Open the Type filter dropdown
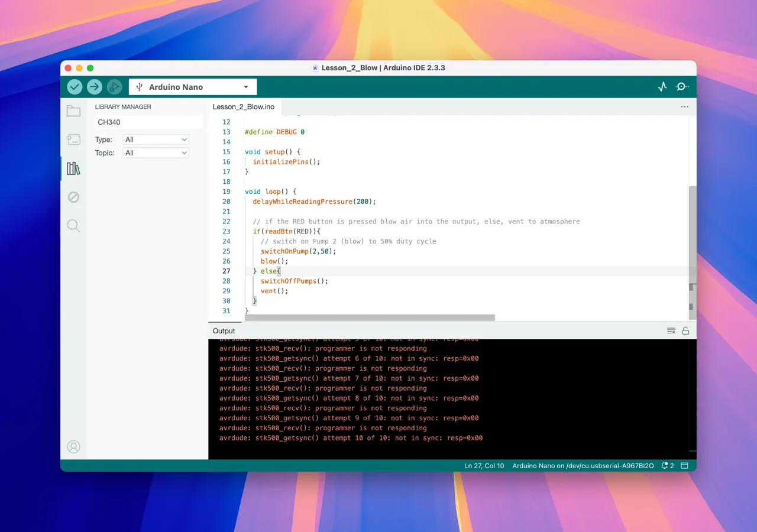This screenshot has width=757, height=532. (156, 140)
